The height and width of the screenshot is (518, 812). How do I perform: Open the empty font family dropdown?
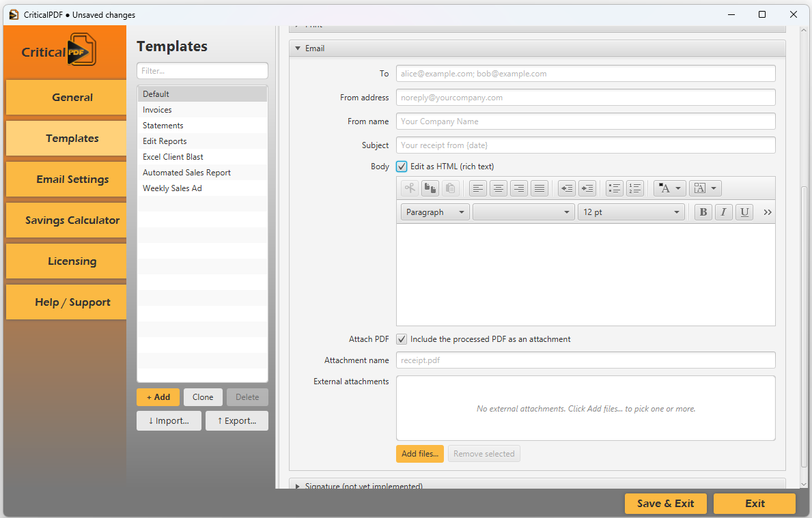pyautogui.click(x=524, y=212)
